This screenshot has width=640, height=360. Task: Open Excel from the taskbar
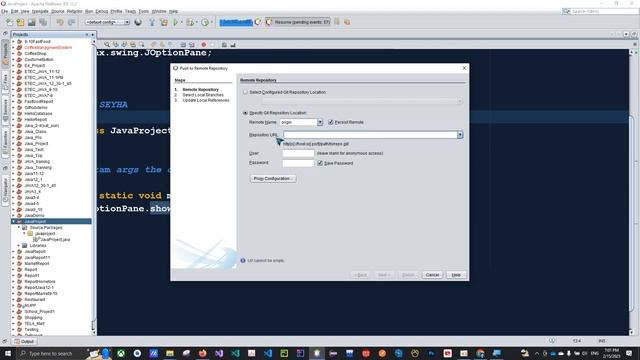[x=235, y=353]
